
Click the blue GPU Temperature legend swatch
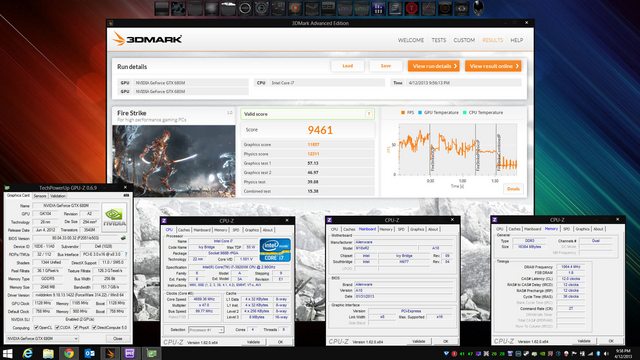[x=420, y=113]
